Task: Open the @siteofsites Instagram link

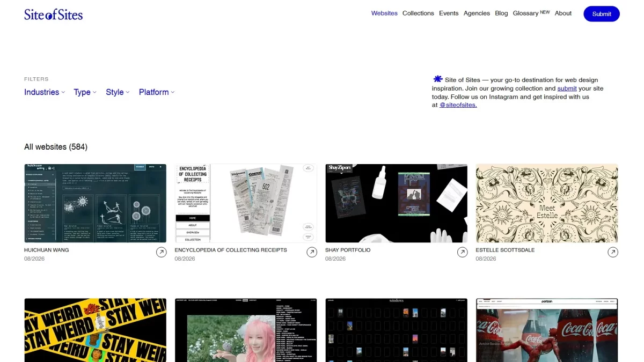Action: (x=458, y=105)
